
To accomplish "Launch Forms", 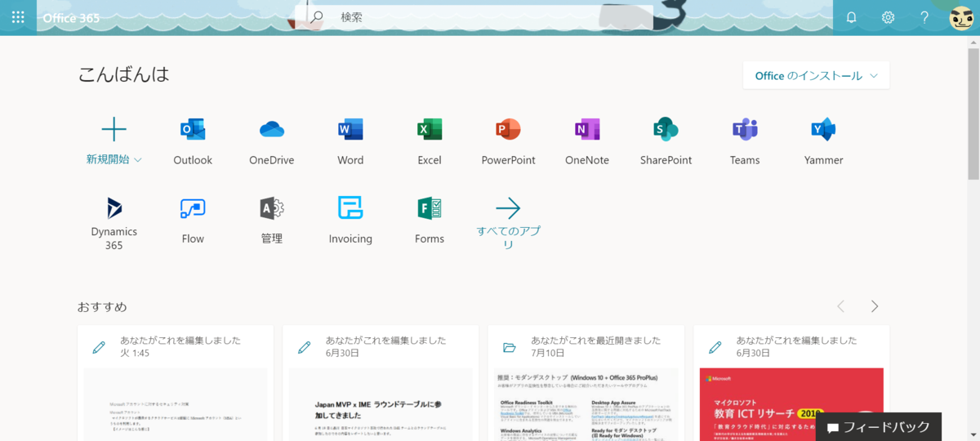I will (430, 220).
